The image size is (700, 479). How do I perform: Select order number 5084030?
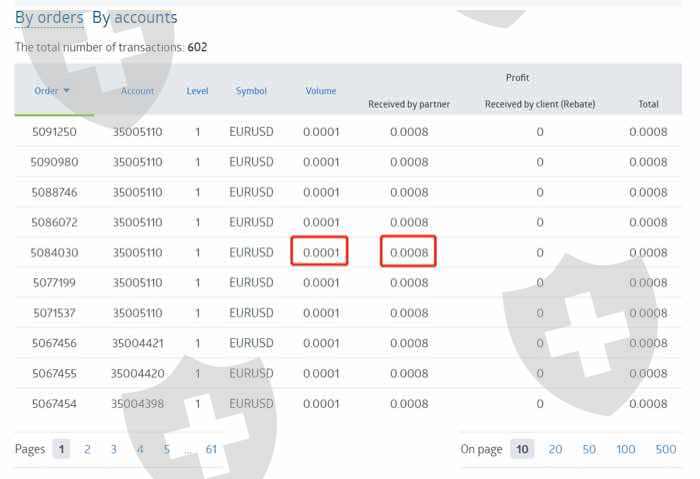(x=54, y=252)
